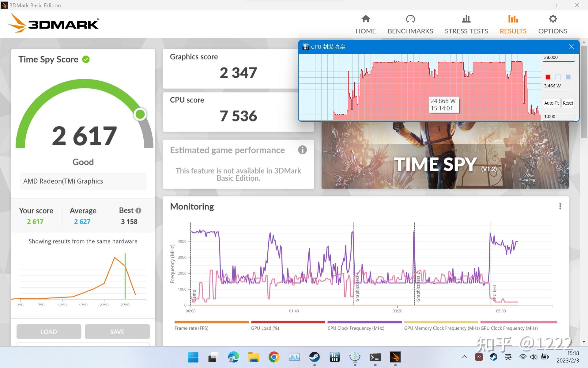The height and width of the screenshot is (368, 588).
Task: Click the battery status tray icon
Action: (x=545, y=357)
